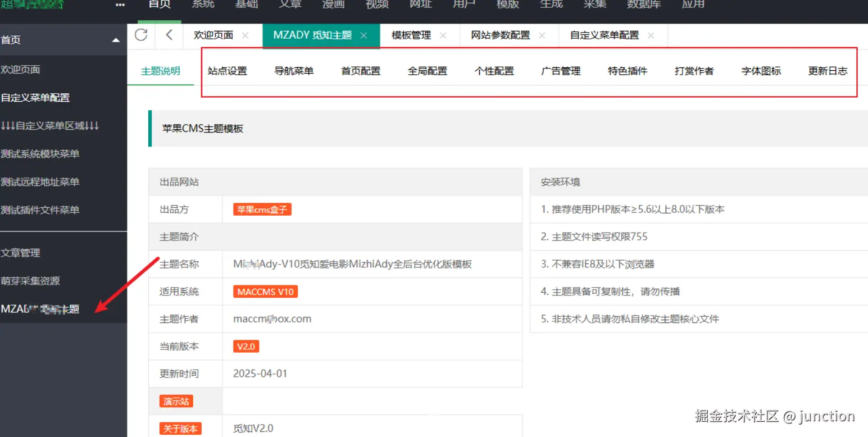Select the 导航菜单 sub-tab
868x437 pixels.
(294, 71)
